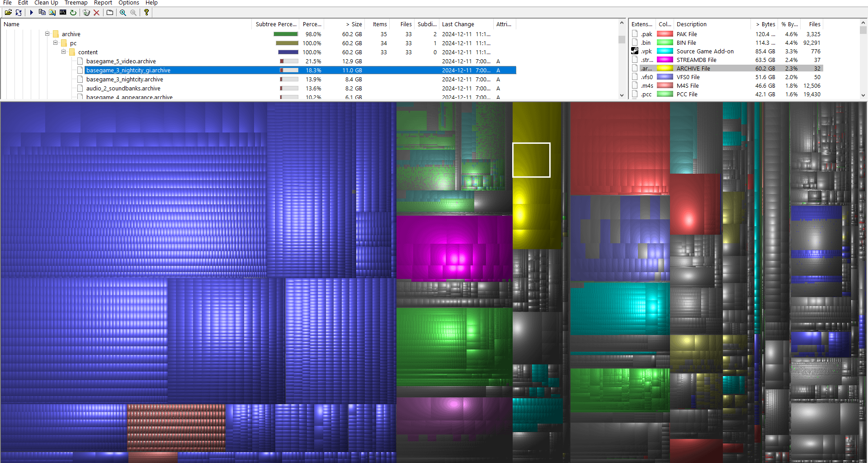Collapse the content folder node

(64, 52)
